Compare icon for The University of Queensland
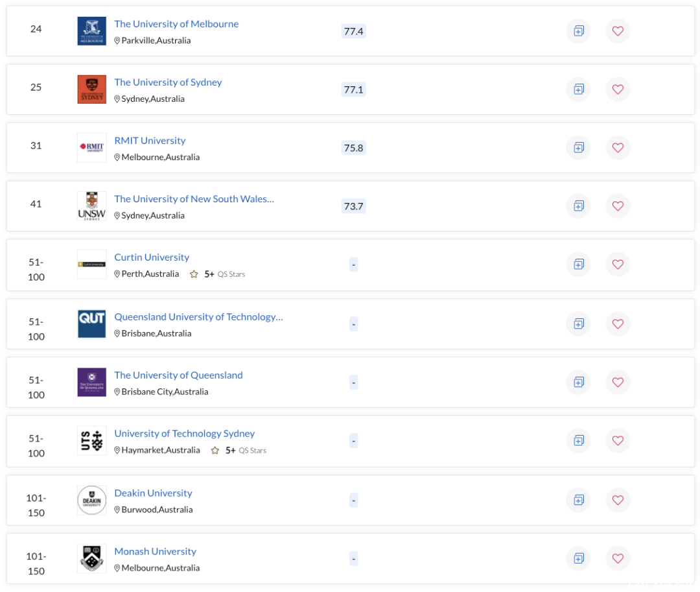Image resolution: width=700 pixels, height=592 pixels. tap(579, 382)
